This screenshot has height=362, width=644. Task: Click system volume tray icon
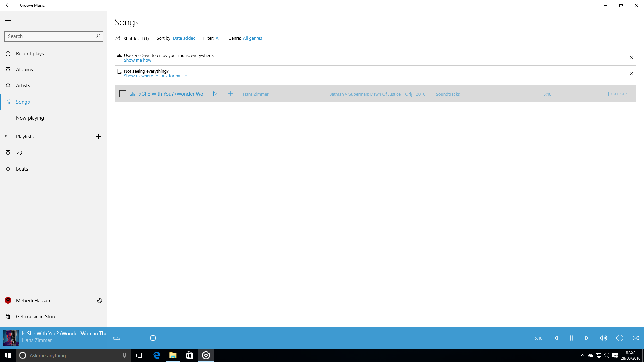point(607,355)
